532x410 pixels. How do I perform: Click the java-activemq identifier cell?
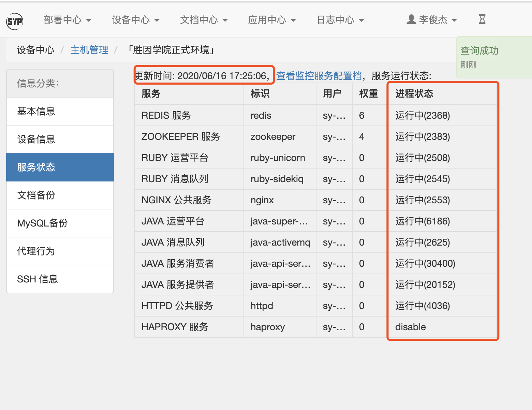[x=280, y=242]
